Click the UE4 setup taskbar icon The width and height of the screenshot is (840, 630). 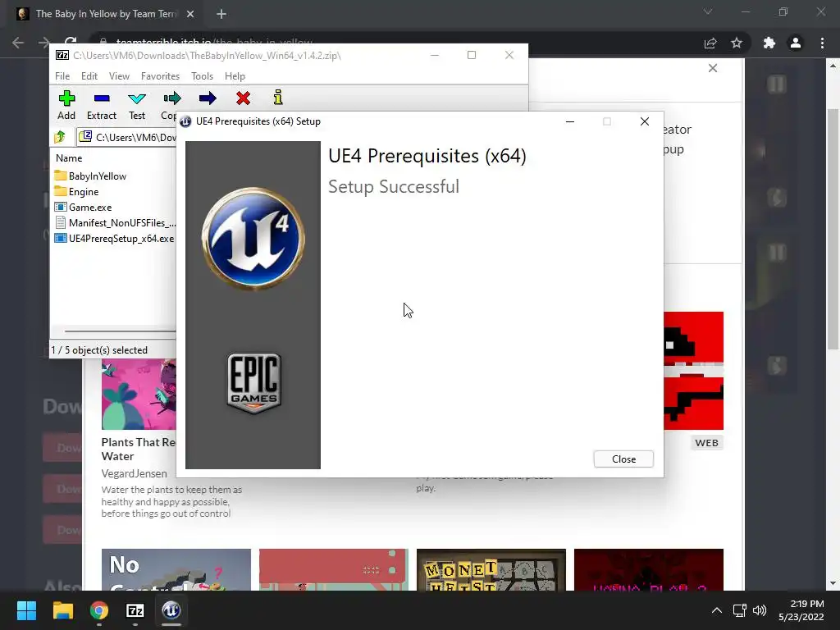pyautogui.click(x=171, y=610)
